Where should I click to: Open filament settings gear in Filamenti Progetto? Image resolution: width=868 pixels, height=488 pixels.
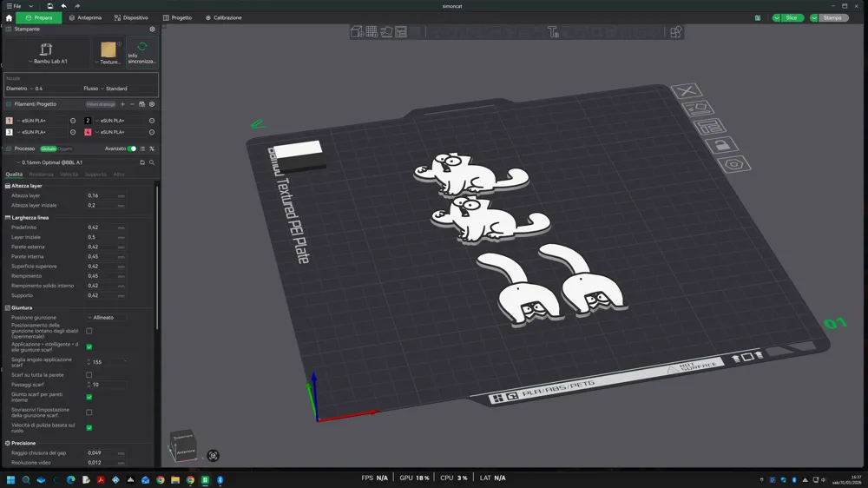[152, 104]
